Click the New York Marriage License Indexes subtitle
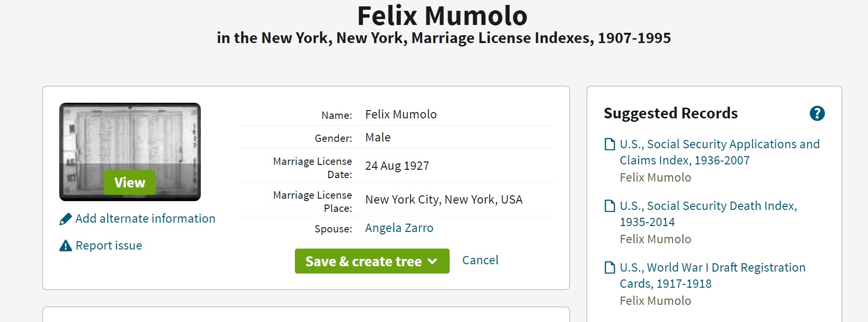The width and height of the screenshot is (868, 322). coord(444,38)
